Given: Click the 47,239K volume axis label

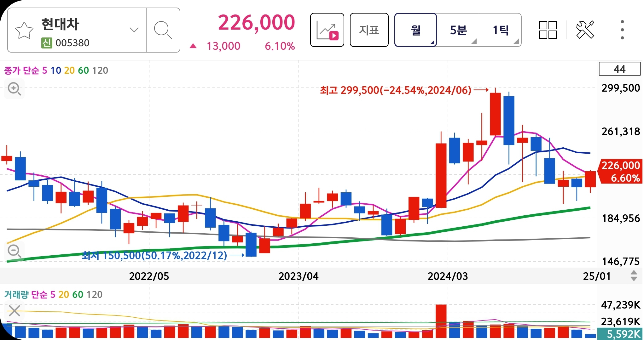Looking at the screenshot, I should 621,305.
